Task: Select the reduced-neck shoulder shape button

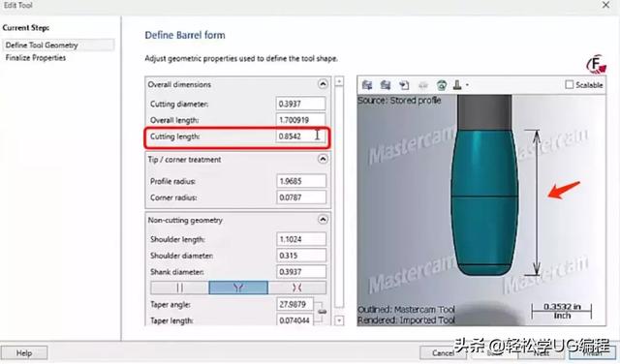Action: (x=297, y=288)
